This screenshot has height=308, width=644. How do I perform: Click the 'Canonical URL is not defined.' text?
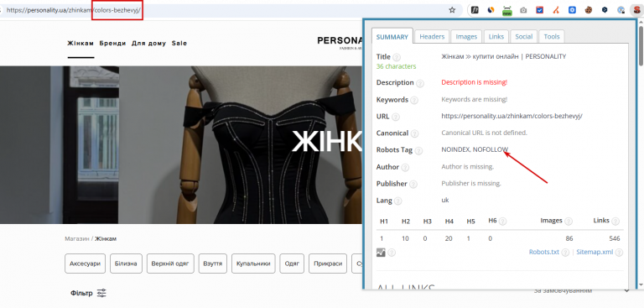(x=484, y=133)
